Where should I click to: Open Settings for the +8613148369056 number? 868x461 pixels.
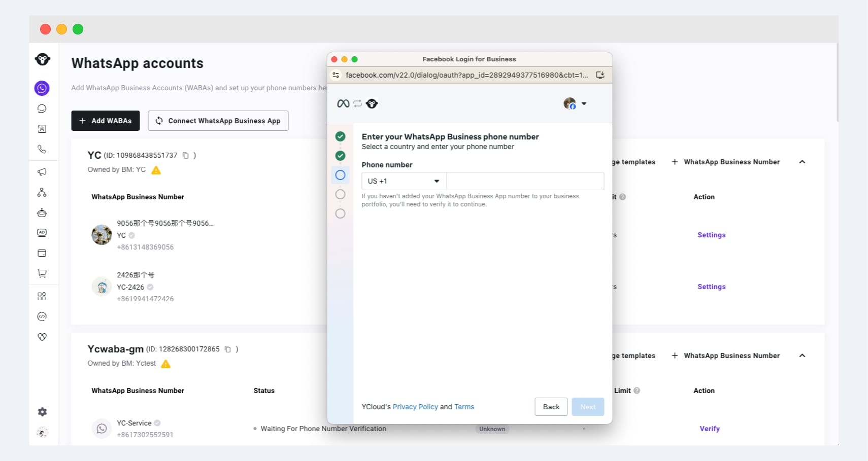711,235
